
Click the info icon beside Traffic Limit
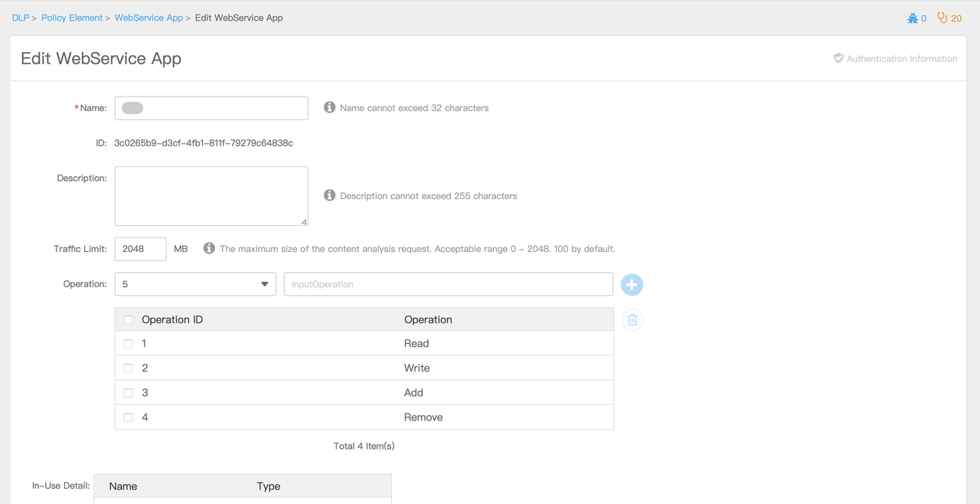(209, 247)
